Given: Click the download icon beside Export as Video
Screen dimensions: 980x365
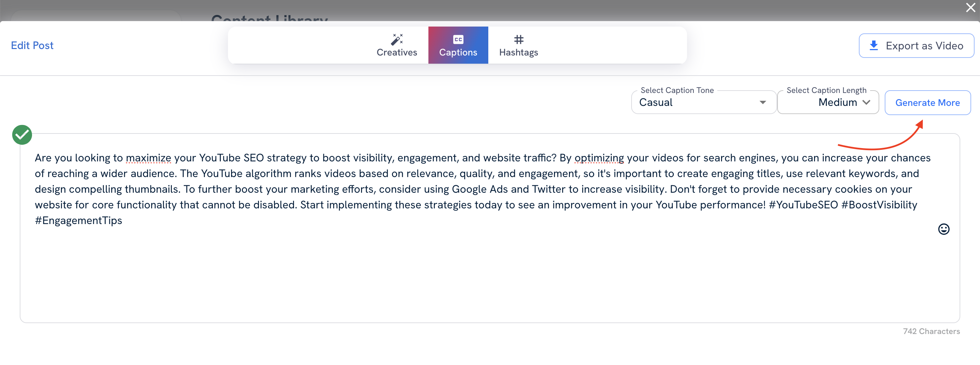Looking at the screenshot, I should coord(874,45).
